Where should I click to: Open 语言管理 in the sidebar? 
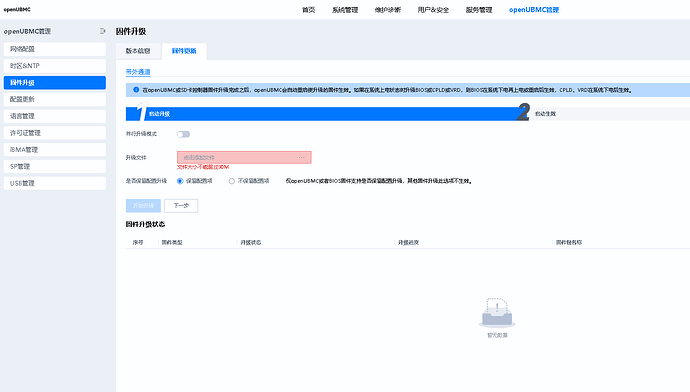(x=55, y=116)
